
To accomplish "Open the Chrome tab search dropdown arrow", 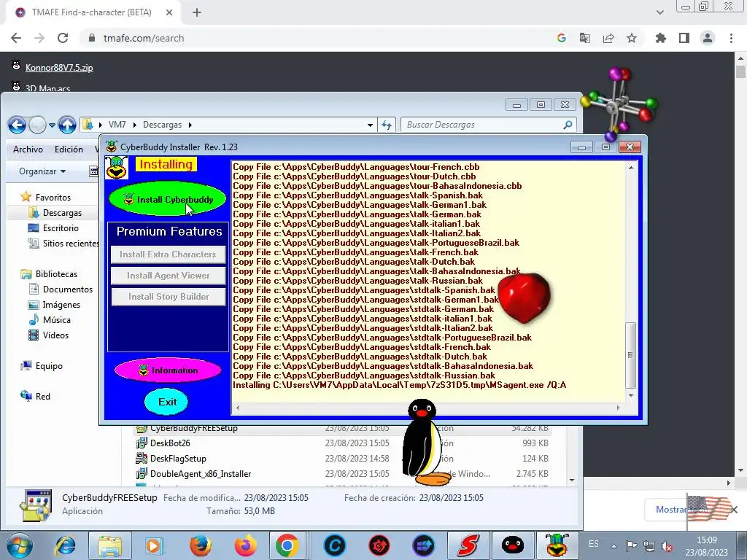I will pos(659,12).
